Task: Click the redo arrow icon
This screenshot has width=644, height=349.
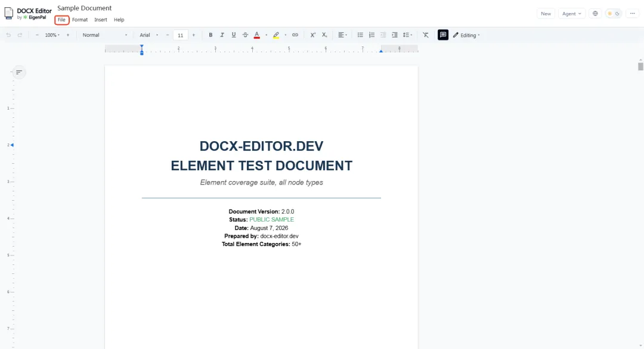Action: click(20, 35)
